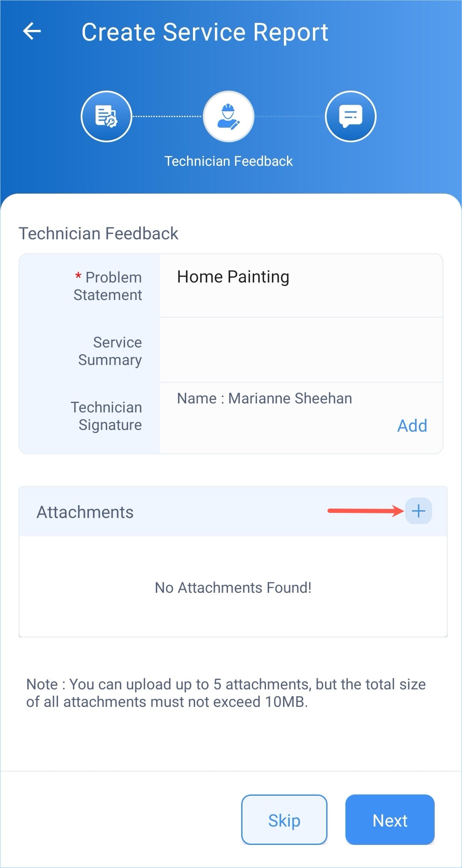The width and height of the screenshot is (462, 868).
Task: Add an attachment with the plus icon
Action: pos(418,511)
